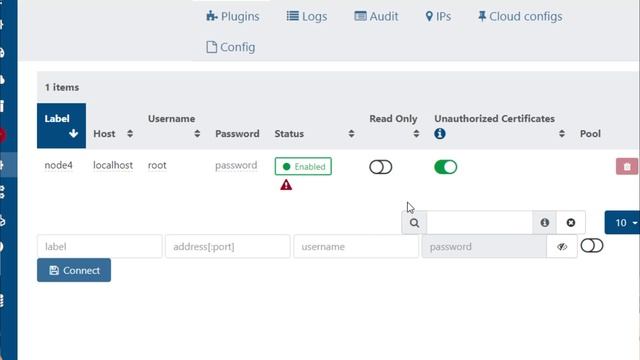Screen dimensions: 640x360
Task: Click the Audit icon
Action: pos(360,16)
